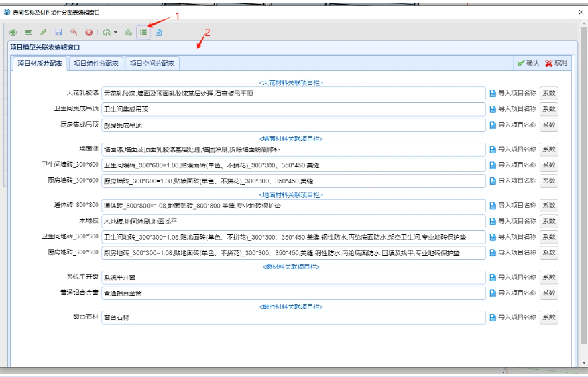
Task: Click the red circle delete icon
Action: coord(89,32)
